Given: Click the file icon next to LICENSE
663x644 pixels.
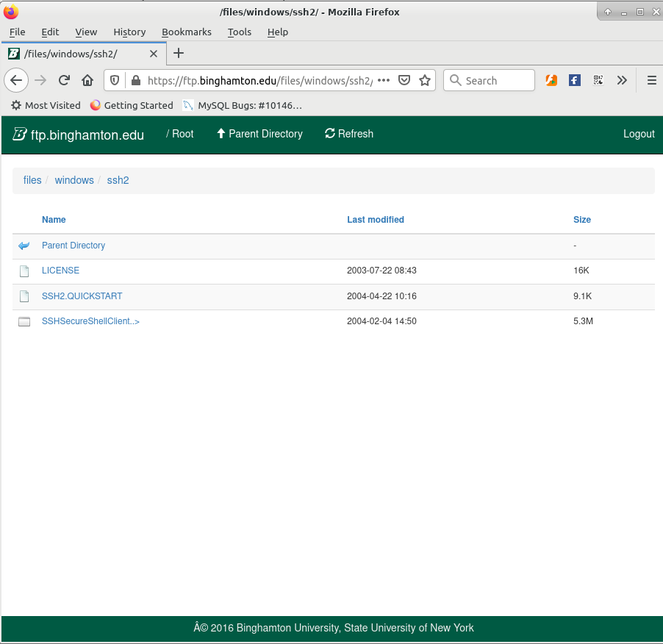Looking at the screenshot, I should click(x=24, y=271).
